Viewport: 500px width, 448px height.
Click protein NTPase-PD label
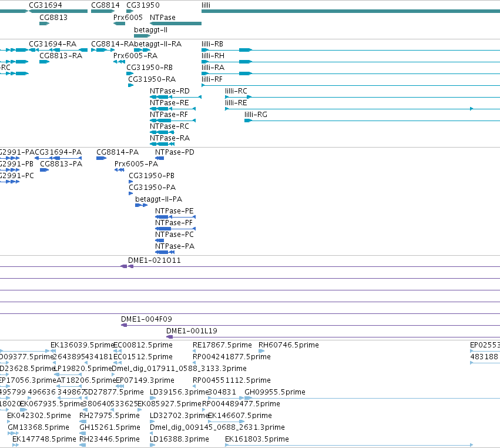(x=175, y=152)
